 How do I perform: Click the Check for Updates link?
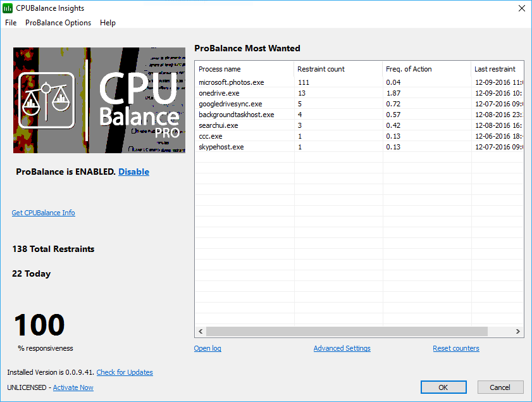coord(125,372)
